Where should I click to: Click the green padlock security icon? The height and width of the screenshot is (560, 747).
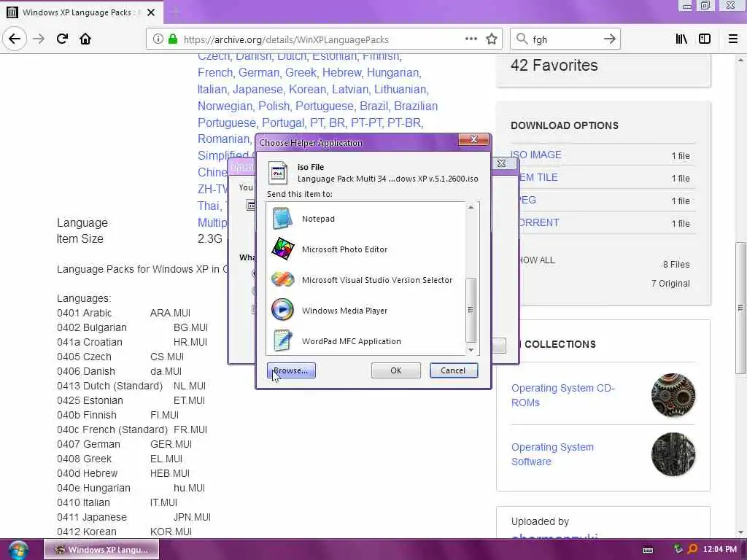[173, 39]
